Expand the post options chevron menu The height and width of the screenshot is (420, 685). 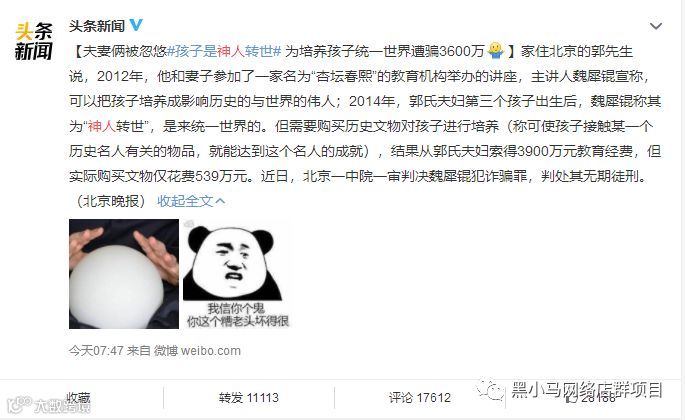click(x=655, y=26)
